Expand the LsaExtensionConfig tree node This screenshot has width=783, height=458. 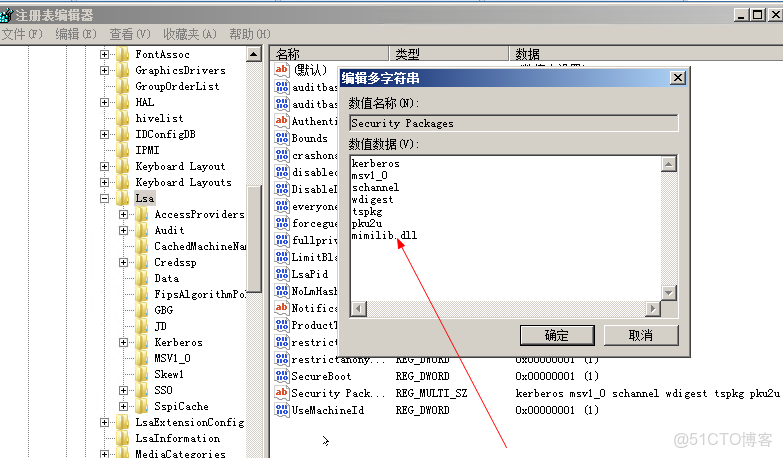(104, 422)
